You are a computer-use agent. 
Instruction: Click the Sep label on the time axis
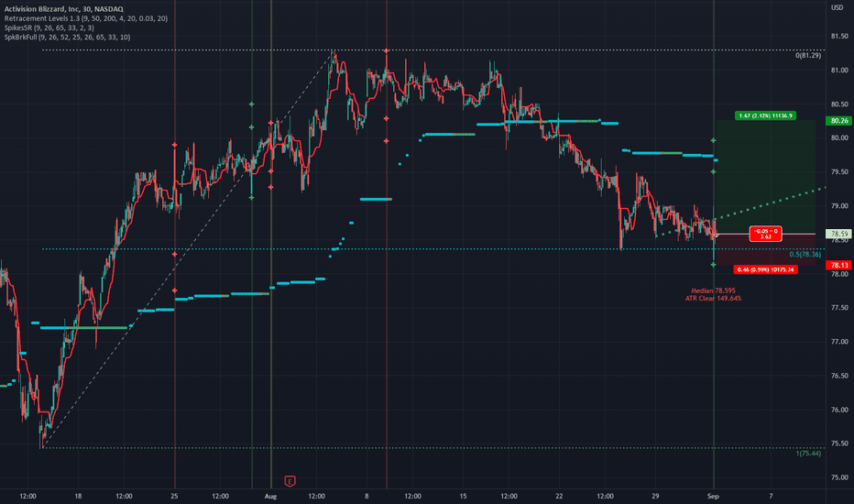[713, 497]
